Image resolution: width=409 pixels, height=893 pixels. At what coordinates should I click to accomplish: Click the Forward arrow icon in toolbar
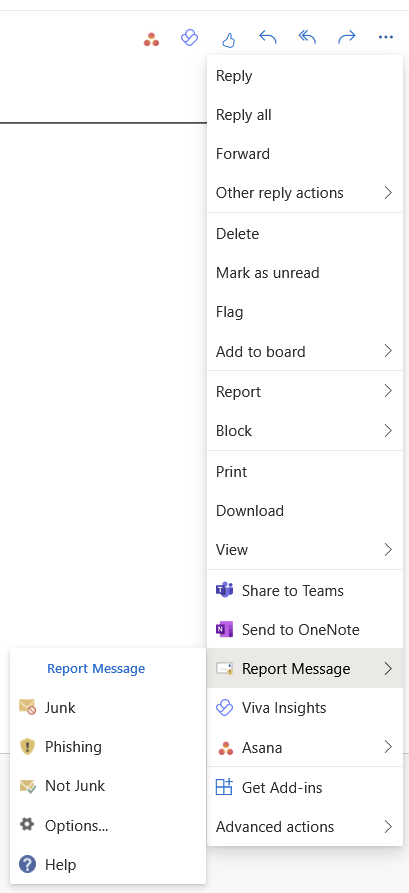tap(346, 38)
